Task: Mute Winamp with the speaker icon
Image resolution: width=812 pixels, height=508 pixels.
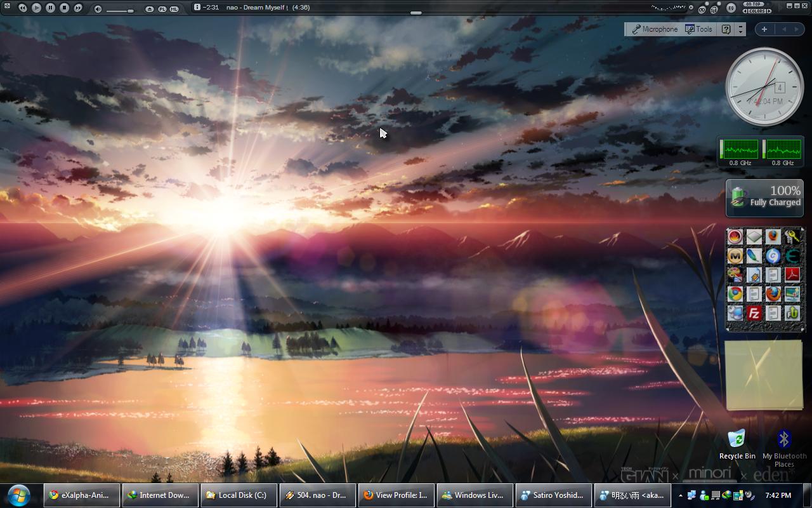Action: click(x=98, y=9)
